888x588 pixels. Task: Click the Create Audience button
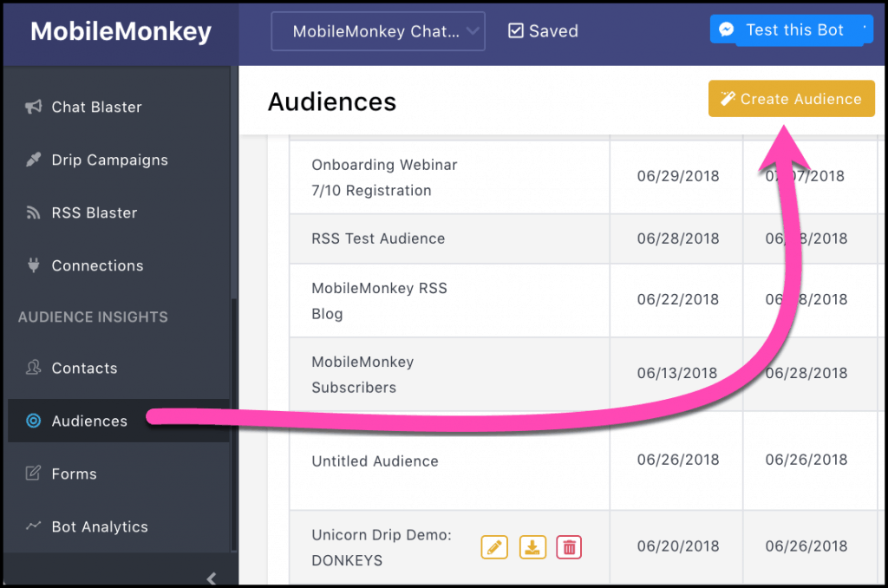click(x=790, y=98)
